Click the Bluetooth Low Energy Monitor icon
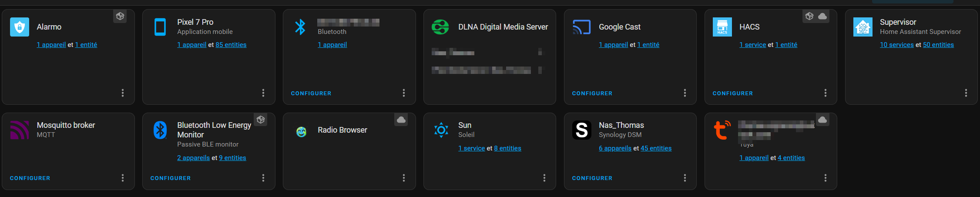This screenshot has height=197, width=980. pos(160,130)
